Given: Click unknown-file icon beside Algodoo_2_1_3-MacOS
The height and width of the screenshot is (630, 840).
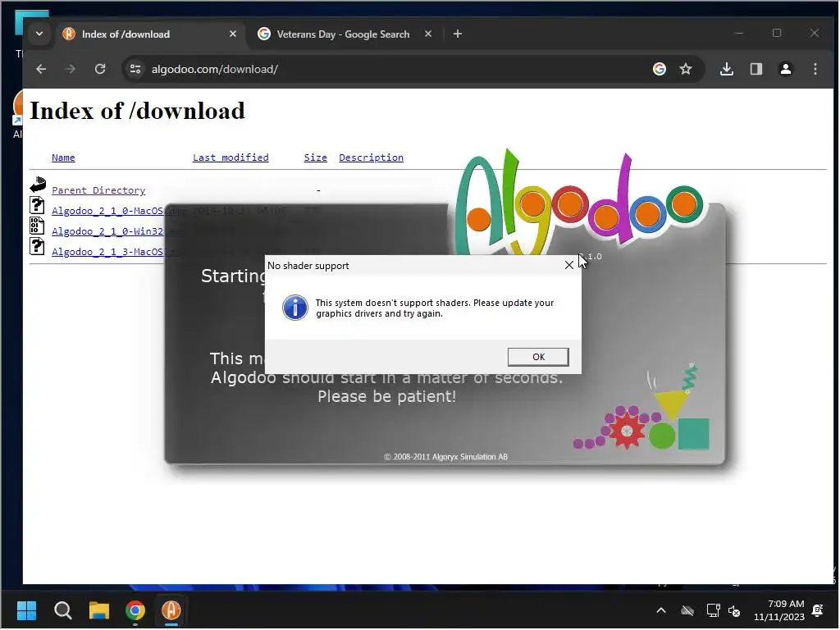Looking at the screenshot, I should (37, 246).
